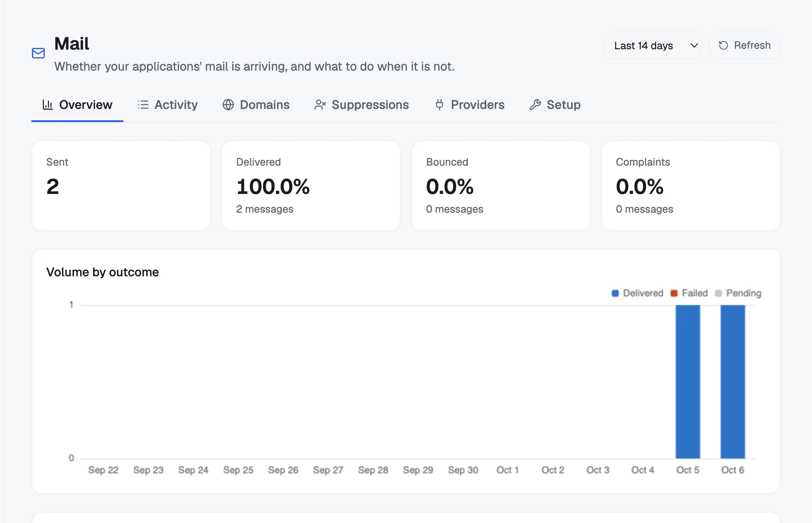This screenshot has width=812, height=523.
Task: Click the Oct 5 axis label
Action: [x=688, y=470]
